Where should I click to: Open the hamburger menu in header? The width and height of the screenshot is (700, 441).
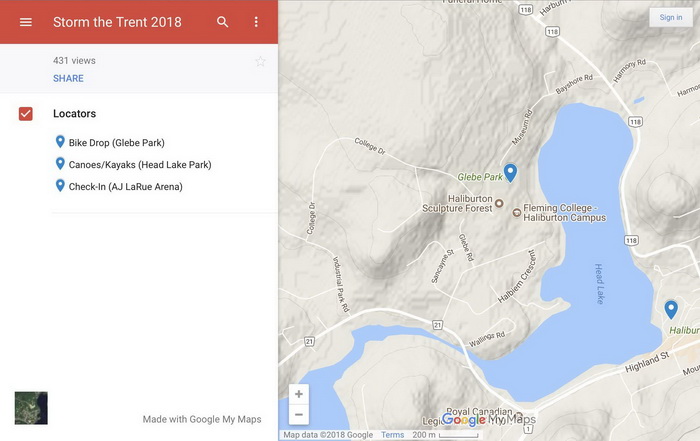point(26,22)
